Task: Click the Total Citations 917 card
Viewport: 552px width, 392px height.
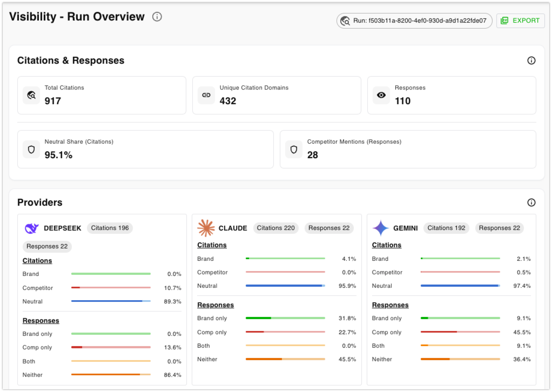Action: [102, 95]
